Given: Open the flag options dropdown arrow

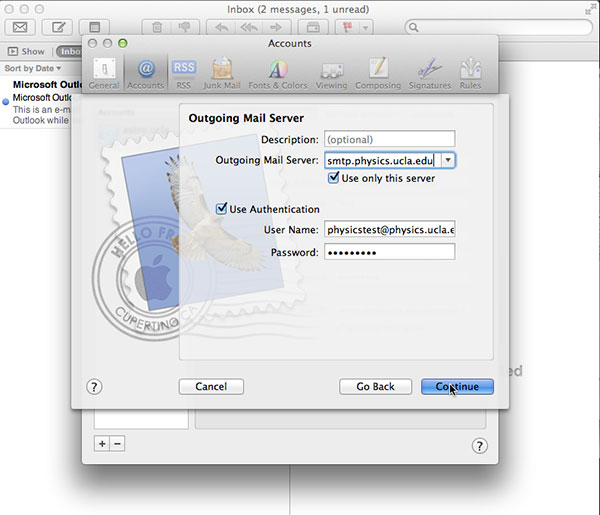Looking at the screenshot, I should 366,28.
